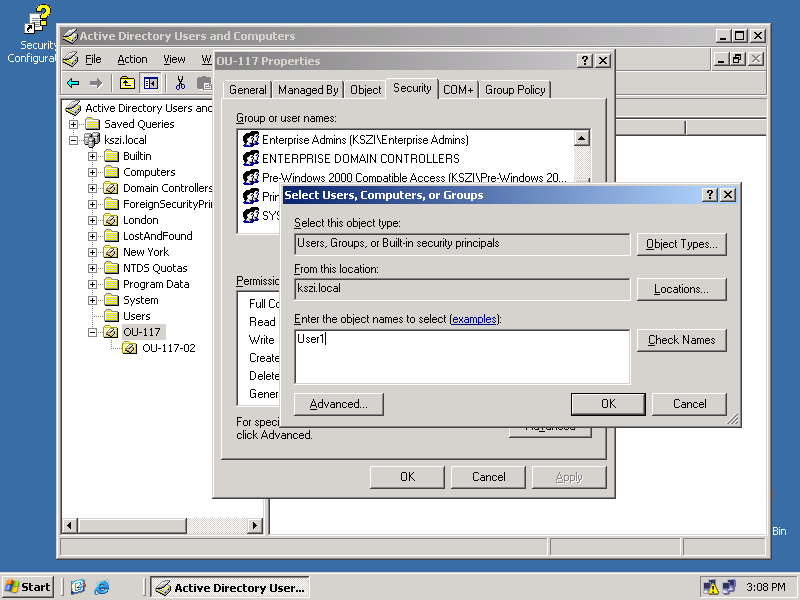Click the New York OU folder icon
Screen dimensions: 800x600
tap(111, 252)
